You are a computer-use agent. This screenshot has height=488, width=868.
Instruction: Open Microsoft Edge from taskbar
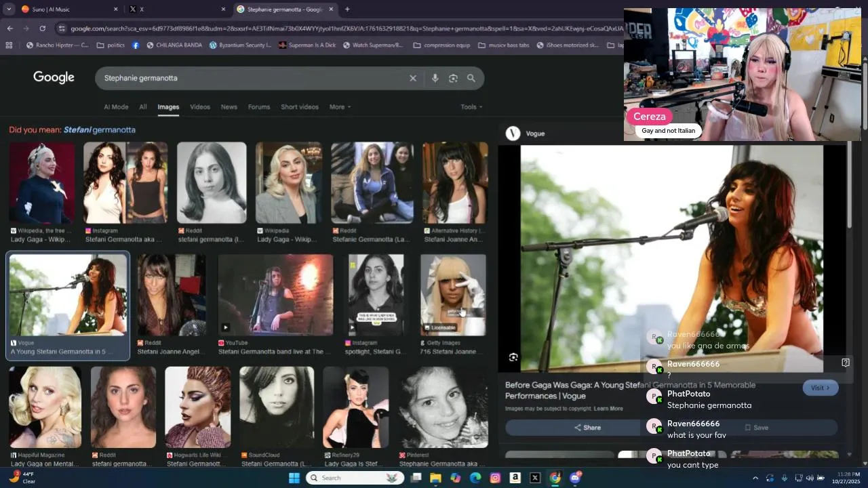[475, 478]
